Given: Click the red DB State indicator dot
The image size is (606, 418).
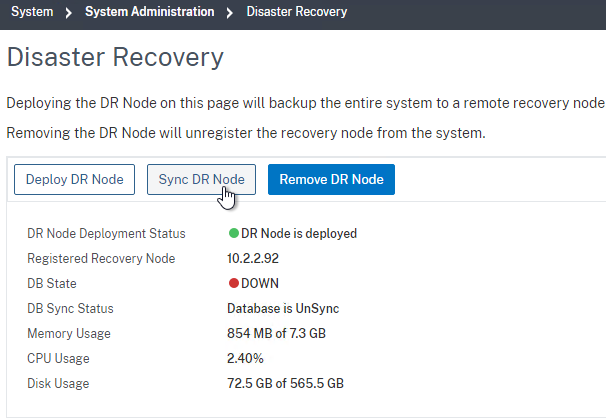Looking at the screenshot, I should point(233,283).
